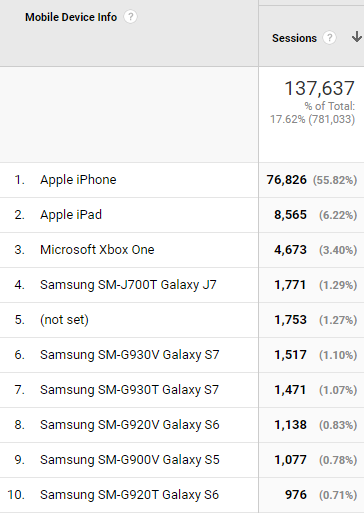This screenshot has height=517, width=364.
Task: Select Microsoft Xbox One row link
Action: pos(97,250)
